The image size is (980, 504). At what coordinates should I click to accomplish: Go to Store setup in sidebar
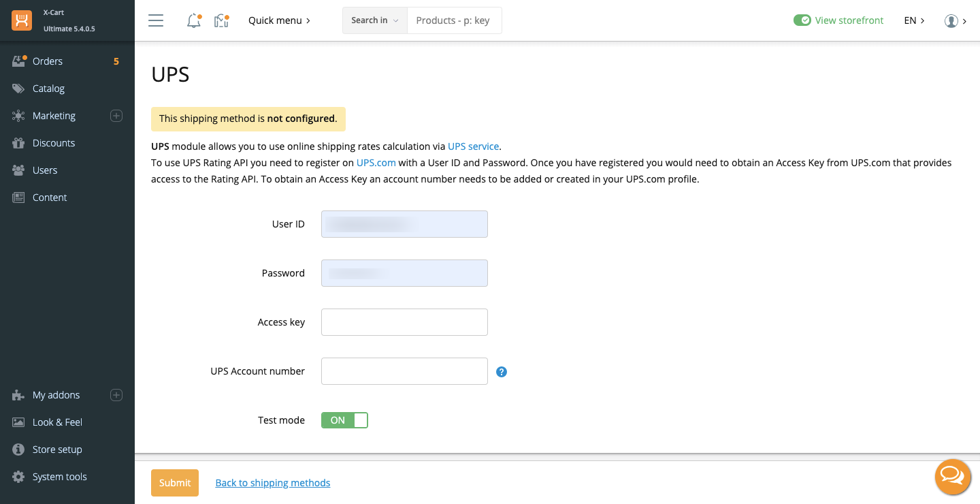pyautogui.click(x=57, y=450)
